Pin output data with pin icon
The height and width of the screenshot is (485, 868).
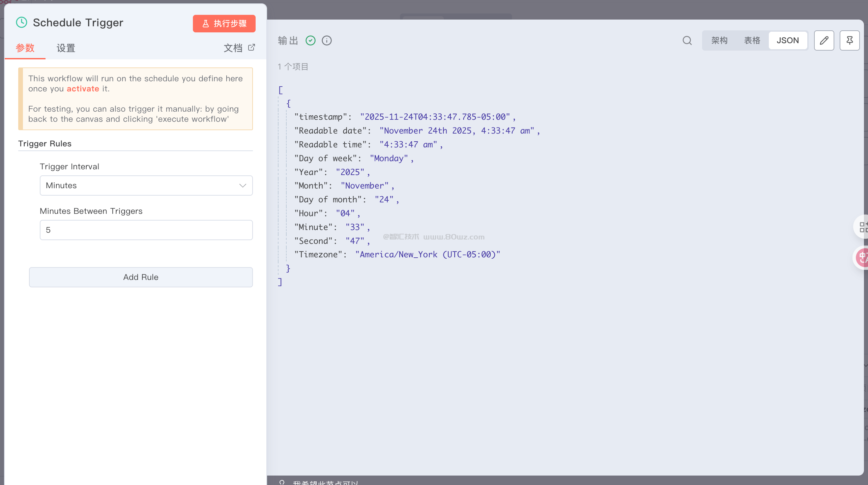click(x=849, y=40)
